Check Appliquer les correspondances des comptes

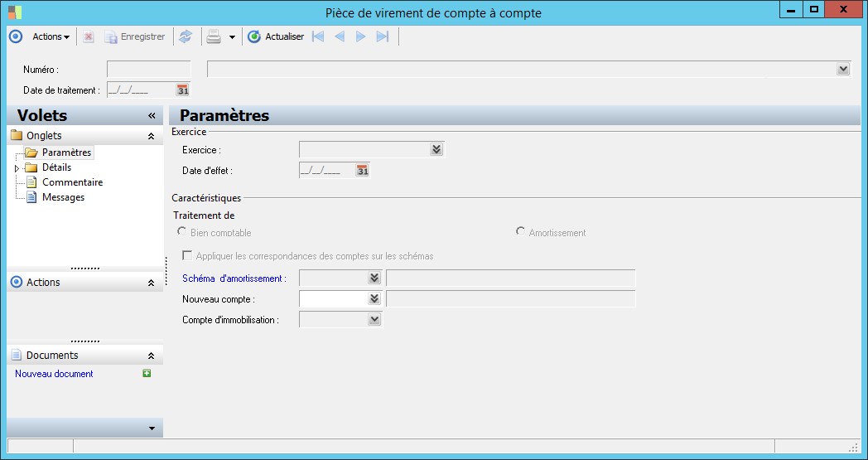[x=187, y=255]
